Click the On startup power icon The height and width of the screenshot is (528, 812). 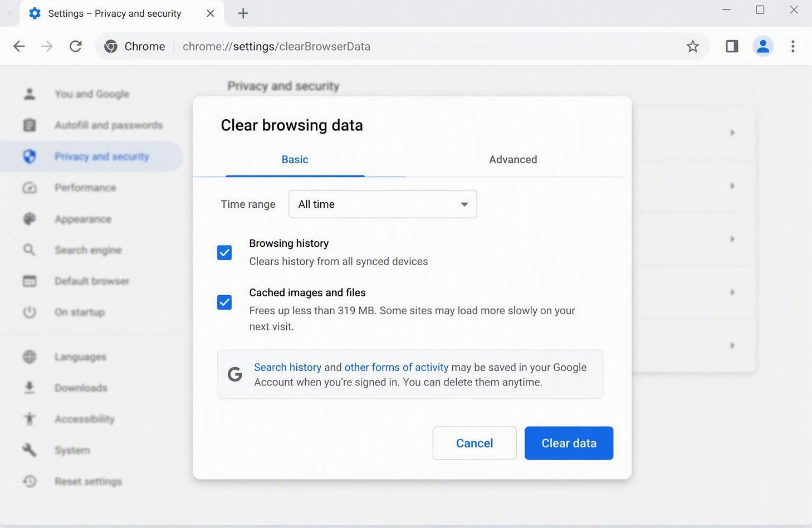coord(30,312)
